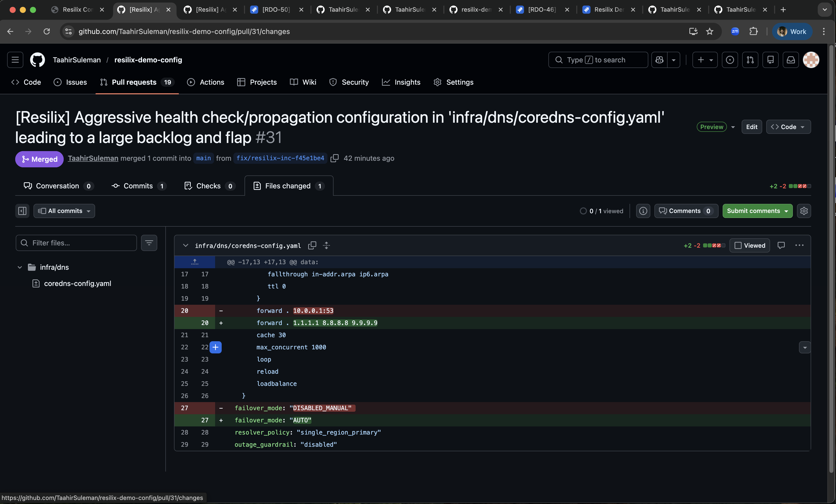Comment on the file via speech bubble icon
836x504 pixels.
point(781,245)
